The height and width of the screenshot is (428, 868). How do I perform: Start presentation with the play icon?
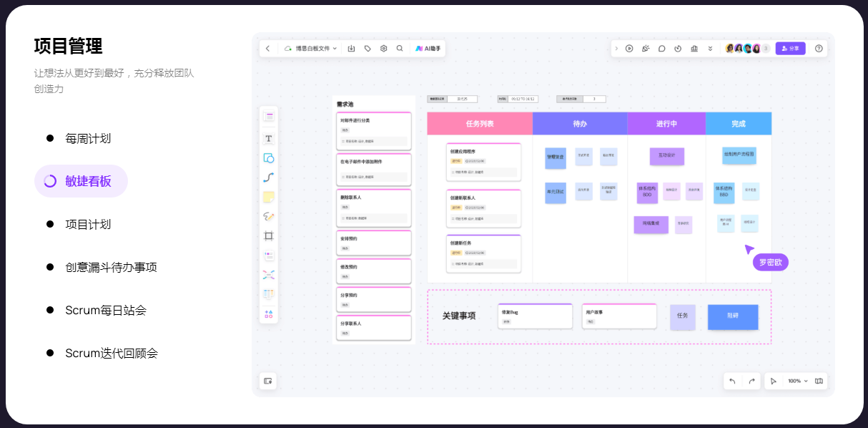click(x=629, y=49)
